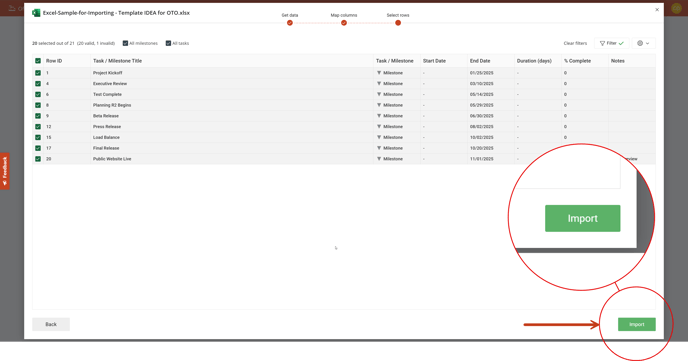The height and width of the screenshot is (361, 688).
Task: Open the Filter button
Action: tap(612, 43)
